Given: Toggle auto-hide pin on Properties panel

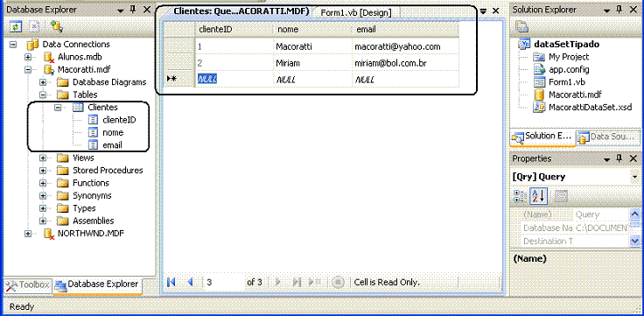Looking at the screenshot, I should pyautogui.click(x=619, y=158).
